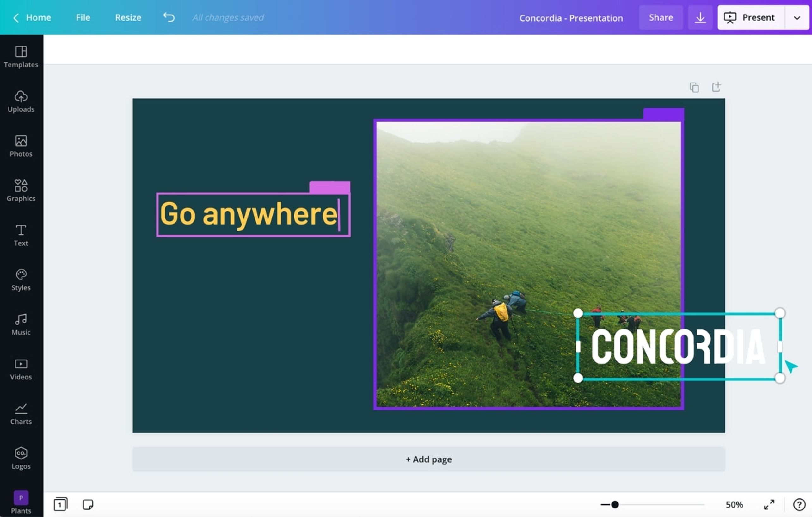Image resolution: width=812 pixels, height=517 pixels.
Task: Expand the Present dropdown arrow
Action: click(797, 17)
